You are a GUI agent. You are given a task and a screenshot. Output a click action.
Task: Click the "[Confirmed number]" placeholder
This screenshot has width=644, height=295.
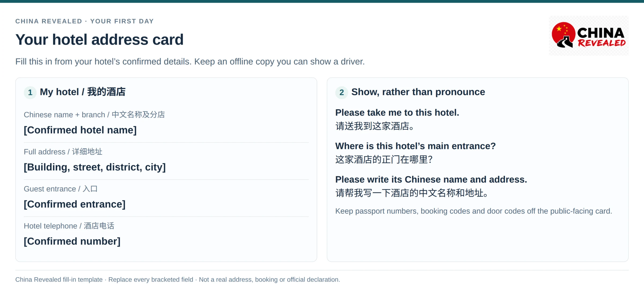click(x=72, y=241)
